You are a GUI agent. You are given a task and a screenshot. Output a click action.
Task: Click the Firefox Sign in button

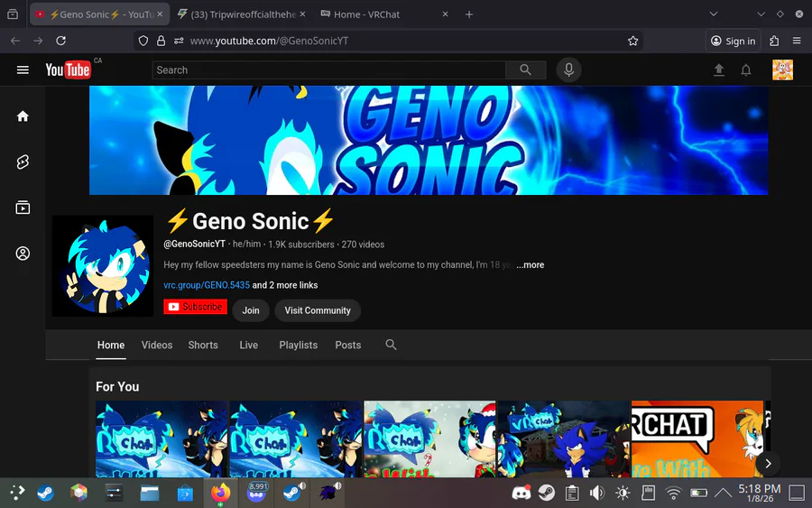[x=734, y=41]
